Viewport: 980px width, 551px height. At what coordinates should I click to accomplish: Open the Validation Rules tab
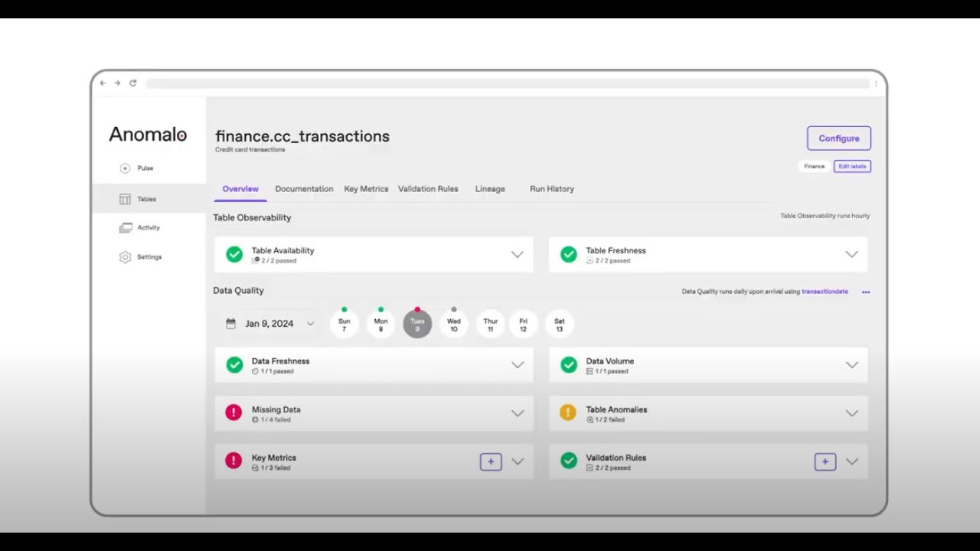pos(428,189)
